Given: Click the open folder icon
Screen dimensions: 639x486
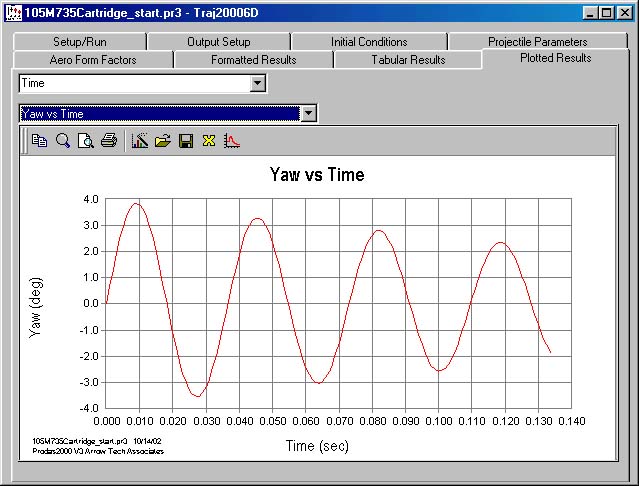Looking at the screenshot, I should [163, 141].
